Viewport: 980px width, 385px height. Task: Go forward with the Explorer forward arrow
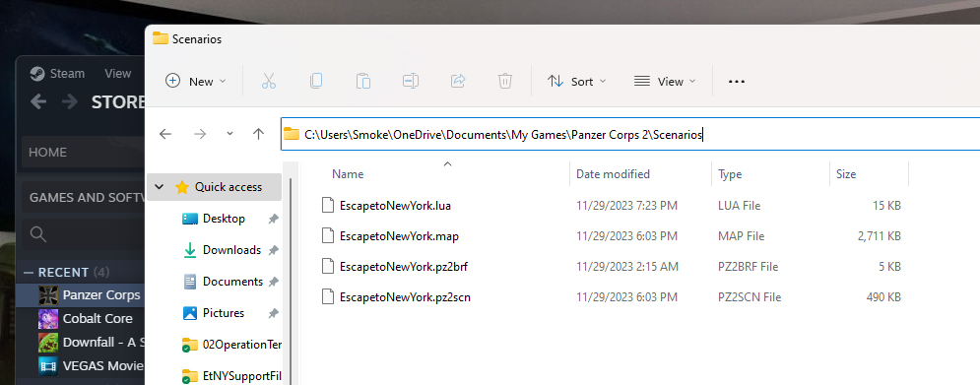click(x=200, y=134)
